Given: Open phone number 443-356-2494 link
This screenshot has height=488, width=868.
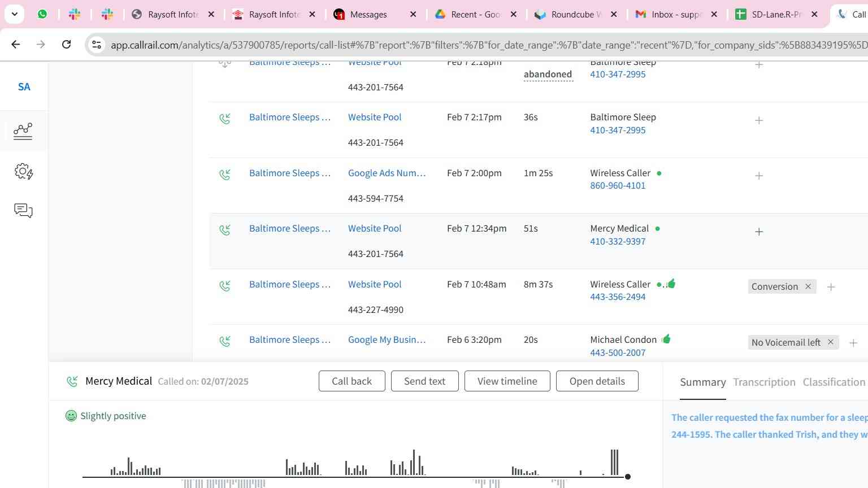Looking at the screenshot, I should pos(618,297).
